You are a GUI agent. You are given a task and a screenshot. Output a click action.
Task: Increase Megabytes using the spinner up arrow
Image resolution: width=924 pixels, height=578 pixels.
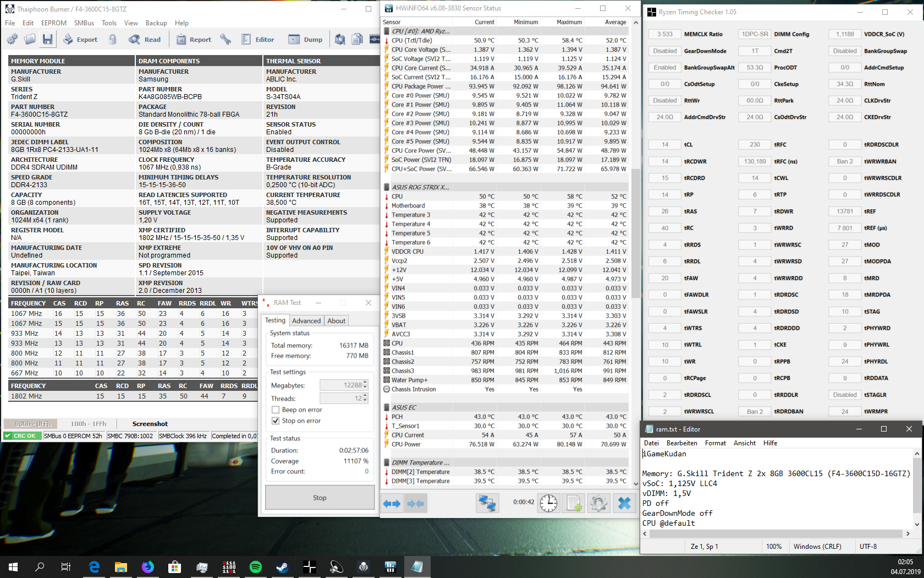point(365,383)
